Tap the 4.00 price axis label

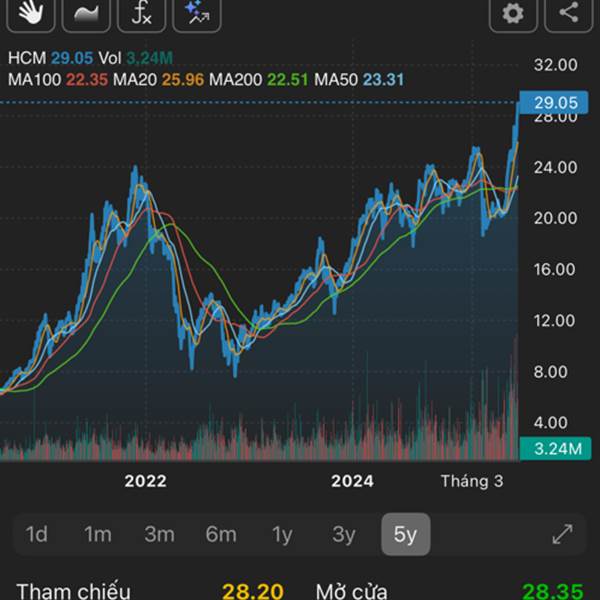[551, 422]
